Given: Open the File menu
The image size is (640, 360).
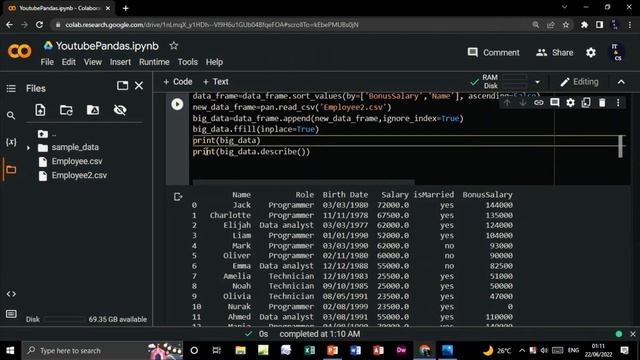Looking at the screenshot, I should (x=47, y=62).
